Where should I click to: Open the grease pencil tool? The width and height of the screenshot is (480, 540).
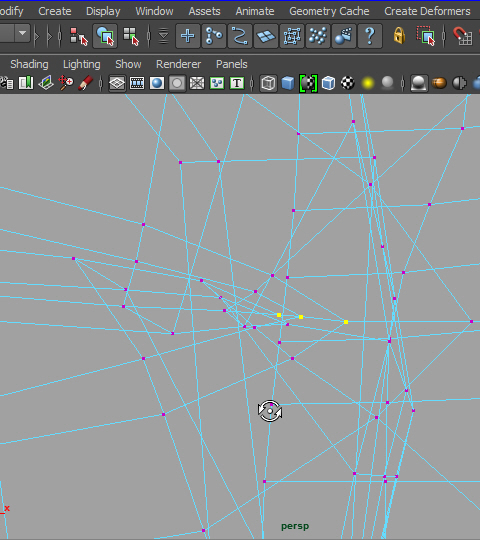85,83
